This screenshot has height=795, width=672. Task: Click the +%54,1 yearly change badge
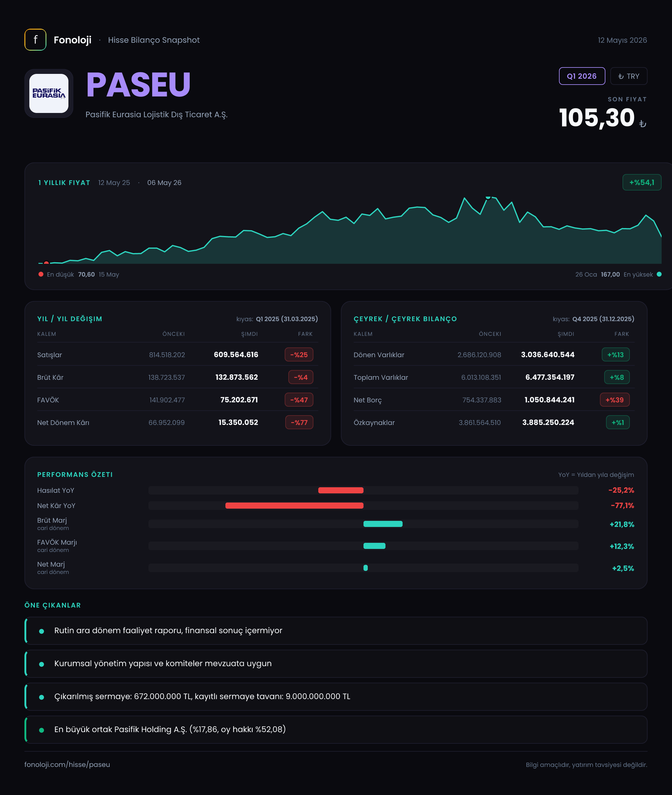641,182
